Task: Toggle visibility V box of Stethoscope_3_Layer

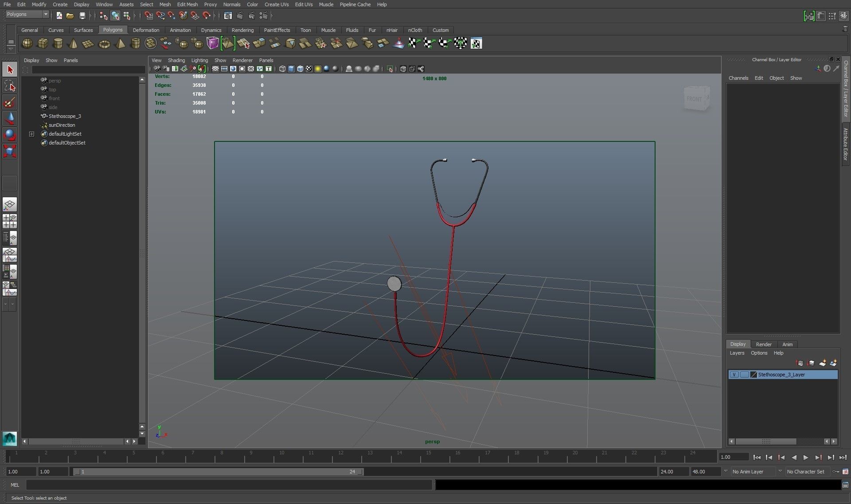Action: [x=734, y=375]
